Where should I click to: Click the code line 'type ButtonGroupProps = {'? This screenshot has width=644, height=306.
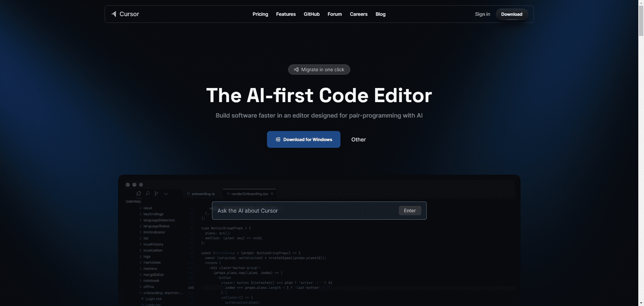tap(226, 228)
